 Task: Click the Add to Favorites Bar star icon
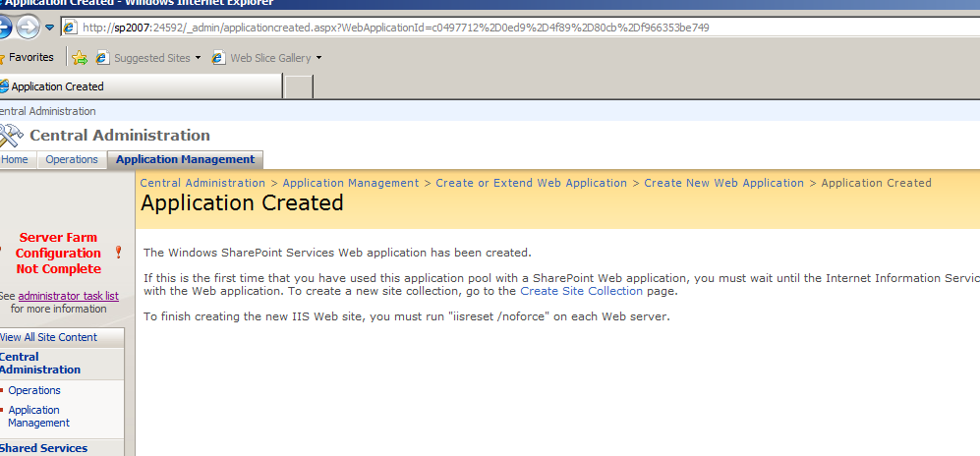point(80,58)
